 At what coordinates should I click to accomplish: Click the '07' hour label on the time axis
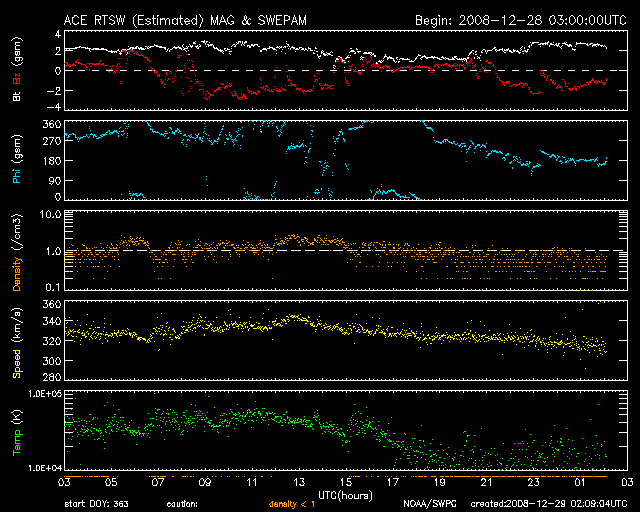point(158,482)
